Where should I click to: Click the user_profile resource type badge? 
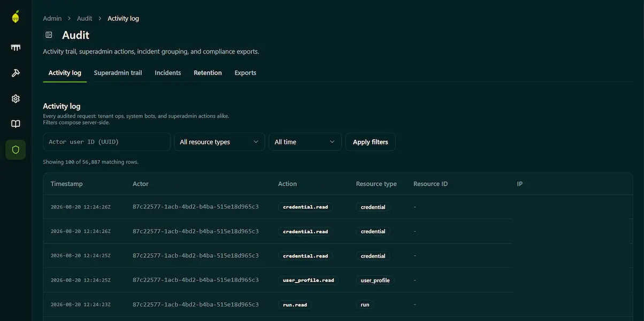tap(375, 280)
